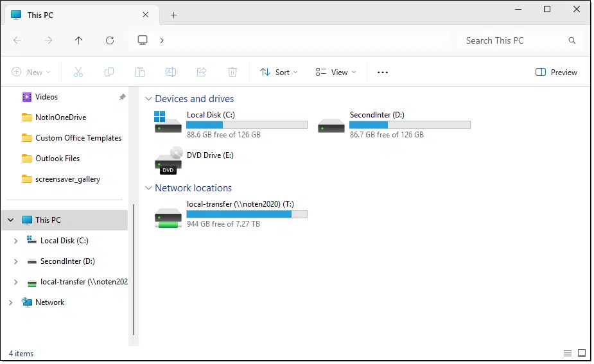The width and height of the screenshot is (594, 364).
Task: Add a new tab with plus button
Action: [x=173, y=15]
